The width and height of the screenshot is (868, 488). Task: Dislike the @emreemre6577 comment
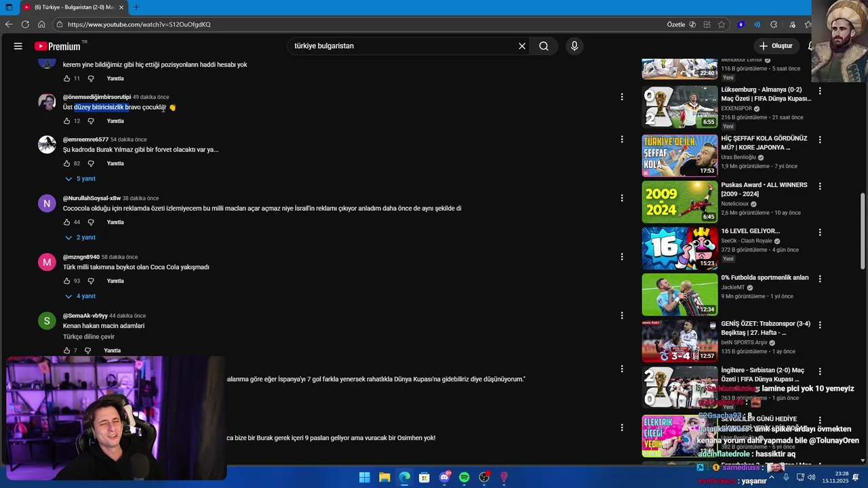tap(91, 163)
